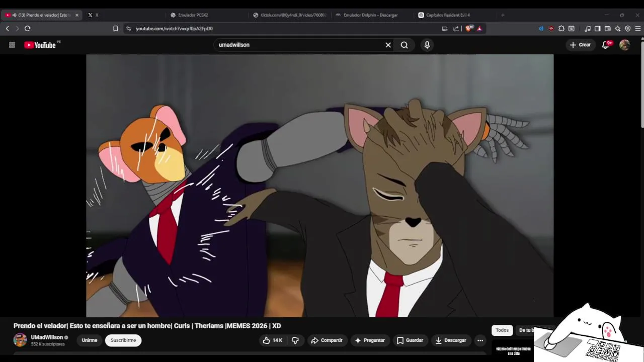Like the video with thumbs up
The image size is (644, 362).
(x=272, y=340)
